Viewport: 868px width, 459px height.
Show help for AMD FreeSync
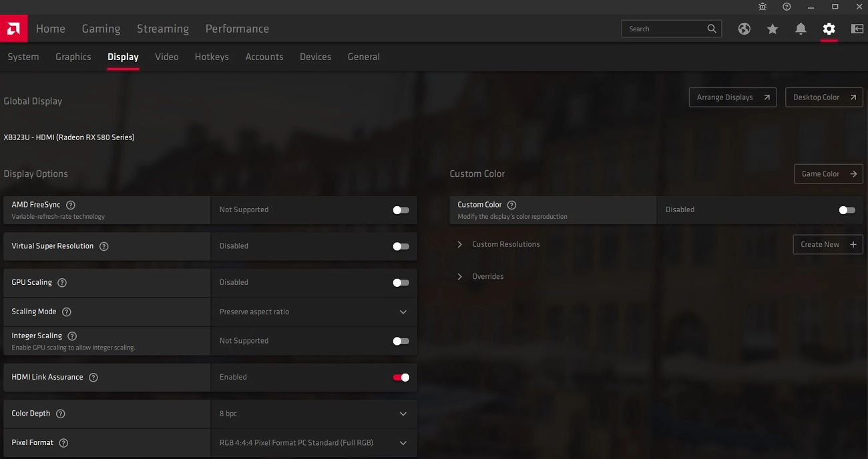pyautogui.click(x=71, y=205)
